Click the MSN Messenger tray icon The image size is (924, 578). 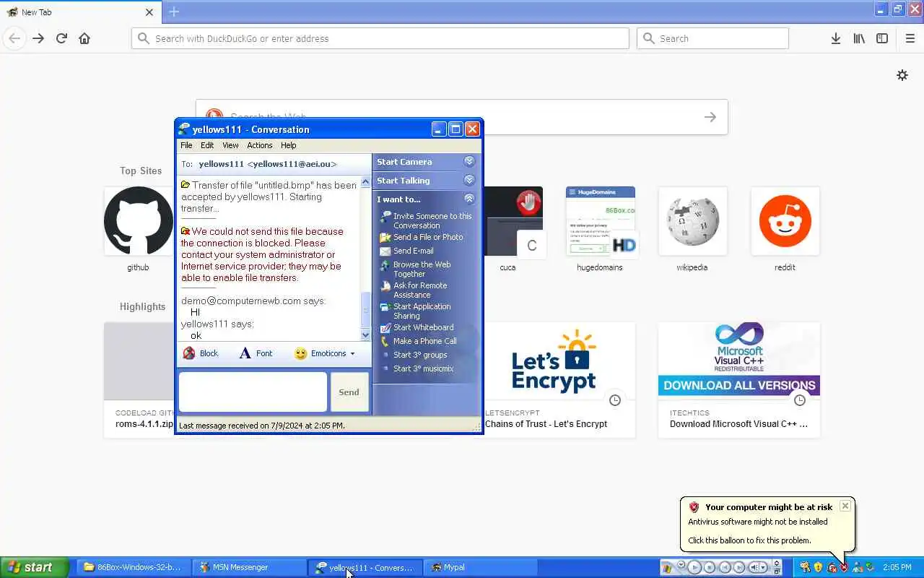tap(858, 567)
